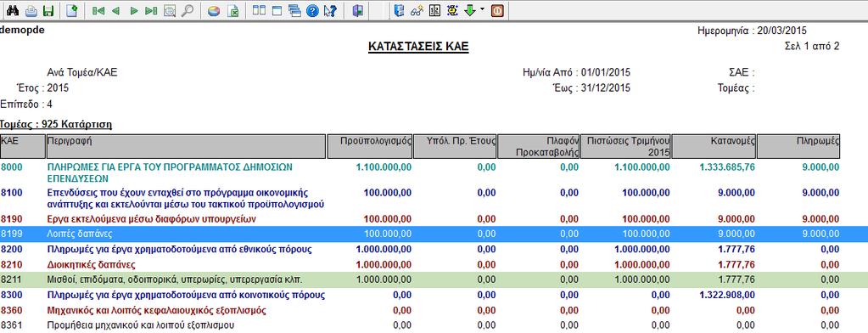Click the exit door icon

tap(357, 10)
